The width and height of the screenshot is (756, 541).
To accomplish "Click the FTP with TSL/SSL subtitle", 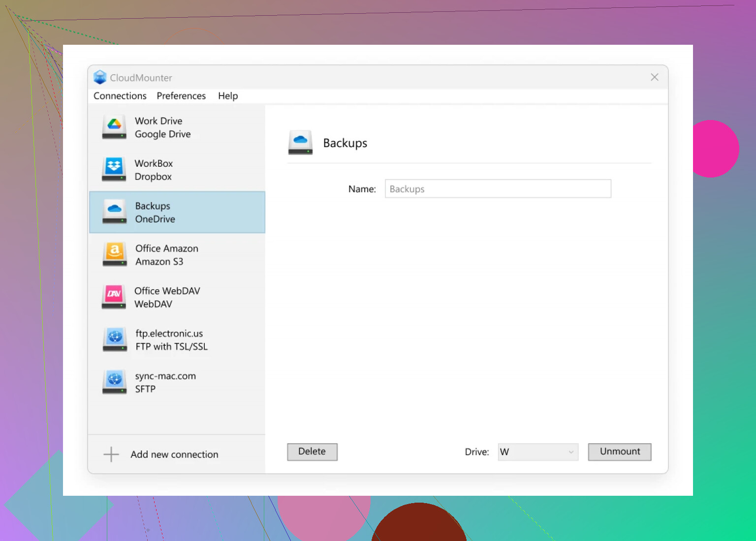I will point(172,347).
